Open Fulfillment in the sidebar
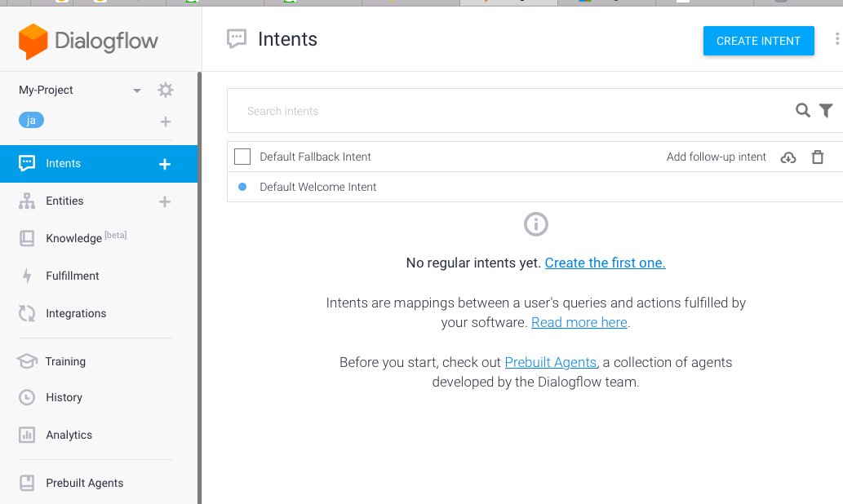This screenshot has height=504, width=843. (73, 276)
